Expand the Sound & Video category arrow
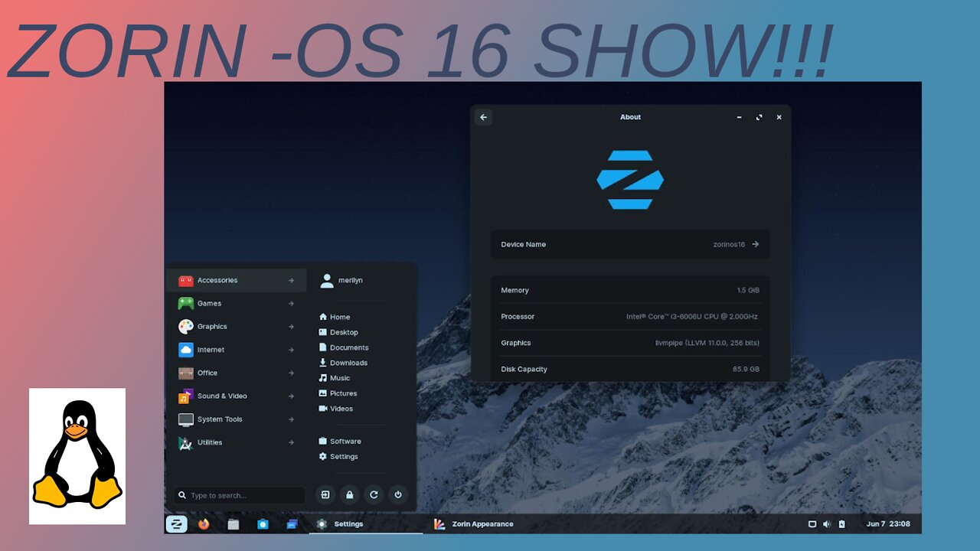980x551 pixels. pyautogui.click(x=291, y=396)
